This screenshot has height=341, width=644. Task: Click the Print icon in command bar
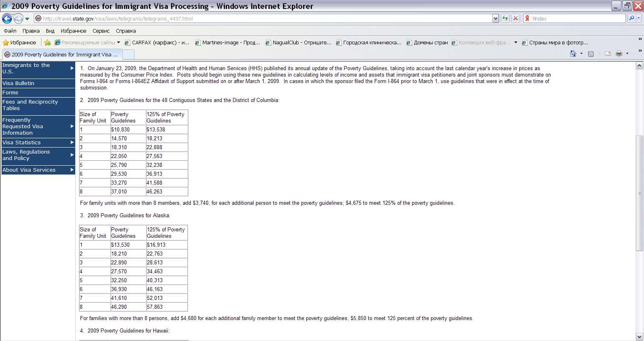tap(619, 54)
